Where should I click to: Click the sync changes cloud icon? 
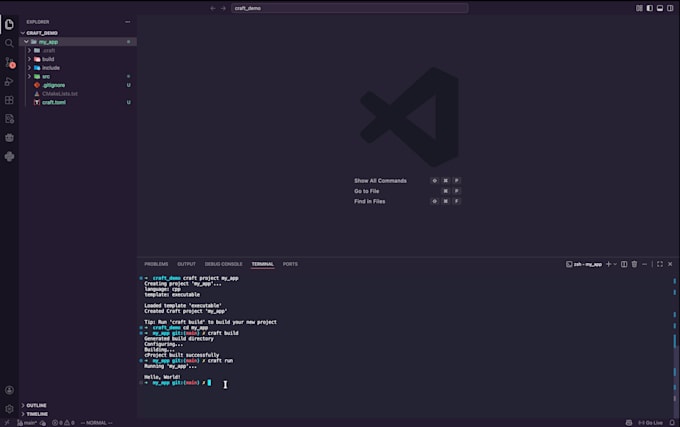tap(42, 423)
